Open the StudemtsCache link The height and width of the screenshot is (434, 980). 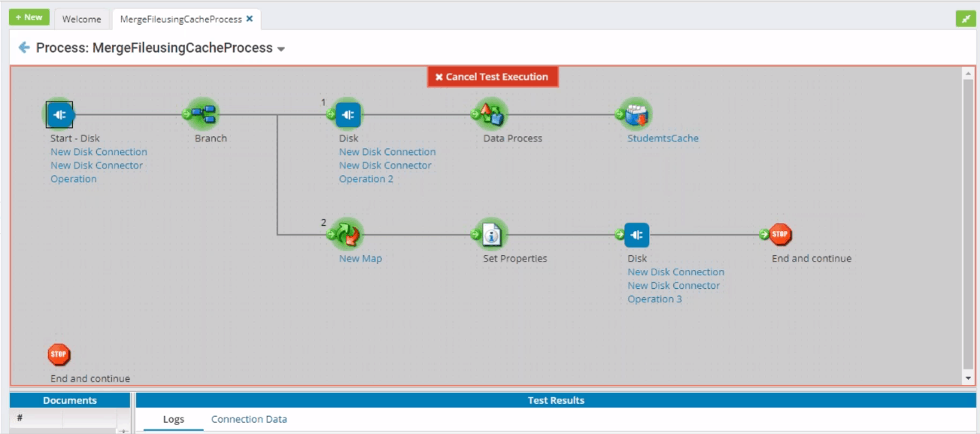pyautogui.click(x=663, y=138)
